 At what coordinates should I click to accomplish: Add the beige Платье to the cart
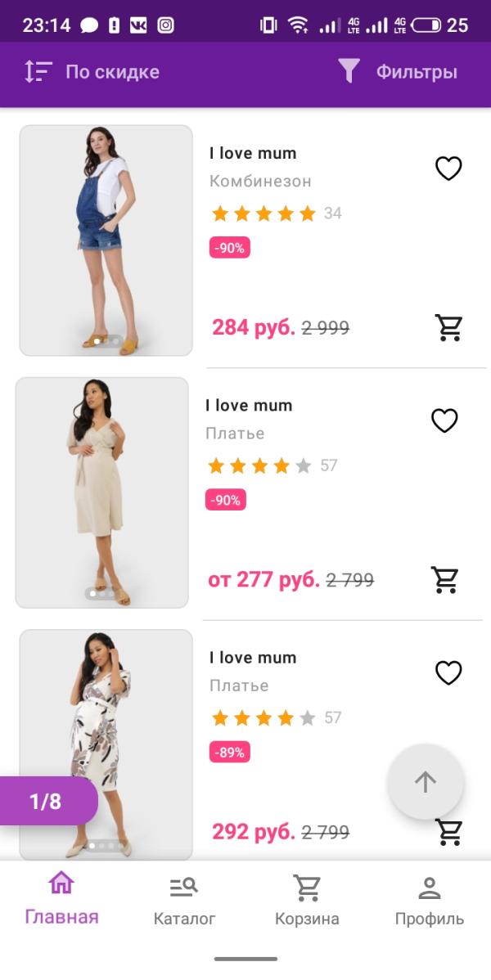(x=445, y=579)
